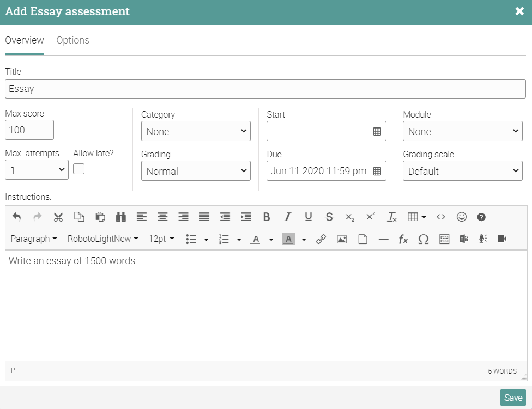Record audio with microphone icon
The height and width of the screenshot is (409, 532).
483,239
